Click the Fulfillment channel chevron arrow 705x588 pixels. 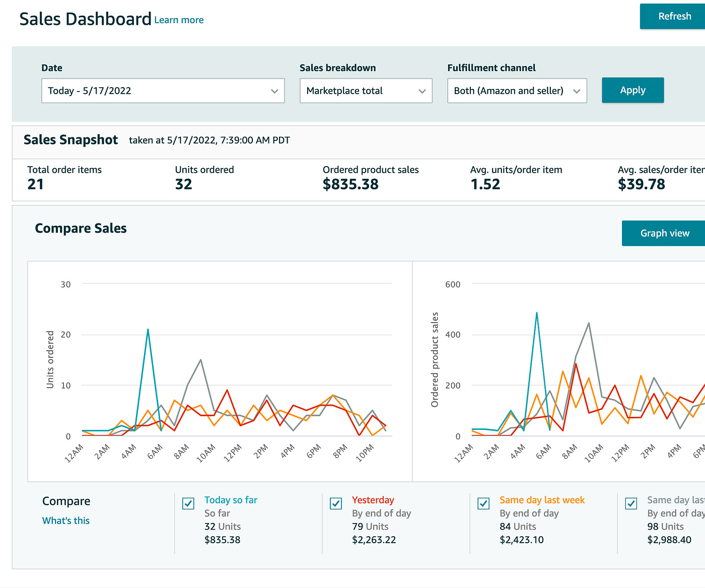(577, 91)
